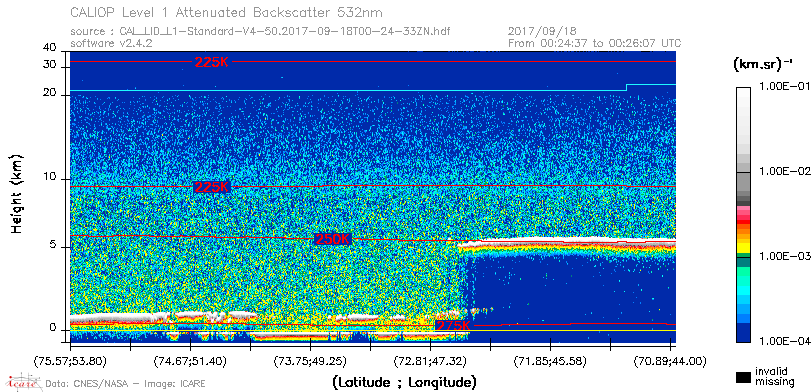Click the 'software v2.4.2' label

point(111,43)
